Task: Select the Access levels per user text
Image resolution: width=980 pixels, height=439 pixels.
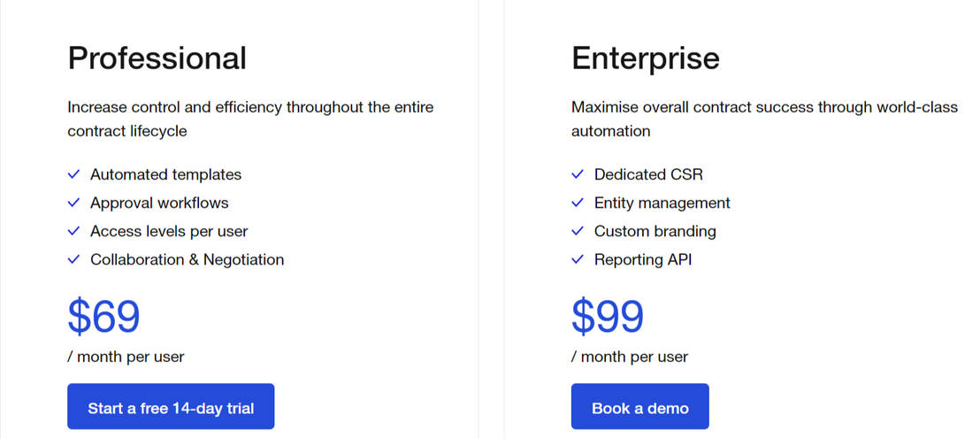Action: pyautogui.click(x=169, y=231)
